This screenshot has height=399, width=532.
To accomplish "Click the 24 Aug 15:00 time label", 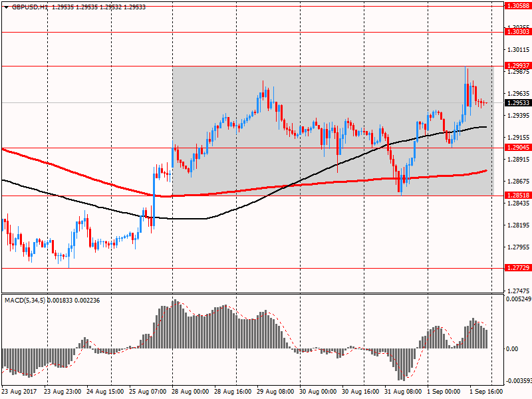I will 105,392.
